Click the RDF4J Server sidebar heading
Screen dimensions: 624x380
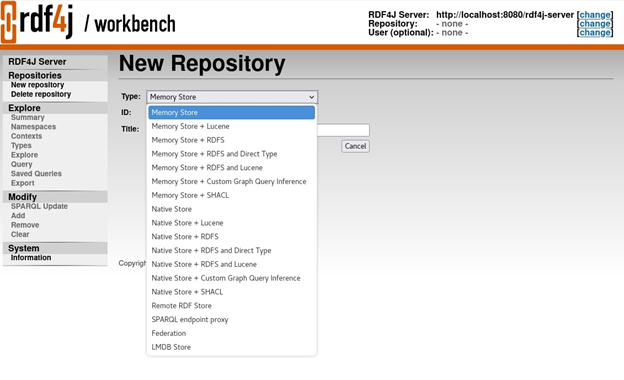click(x=37, y=62)
